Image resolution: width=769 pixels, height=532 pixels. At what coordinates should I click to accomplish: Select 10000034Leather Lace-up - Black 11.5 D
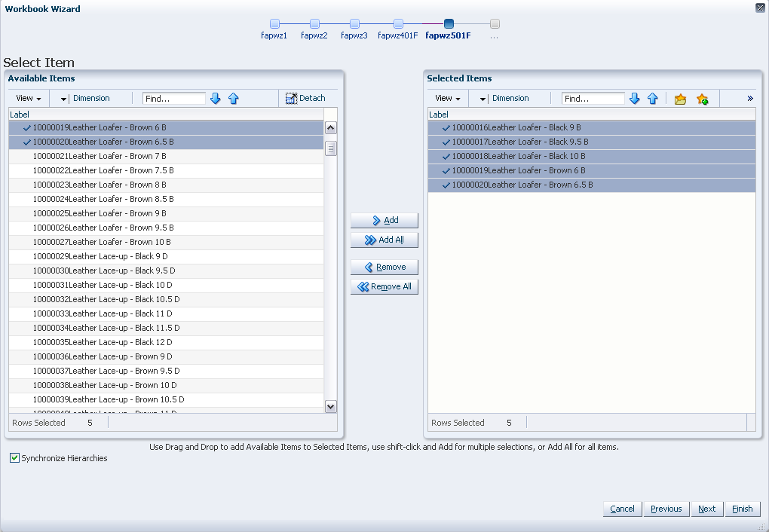[x=167, y=328]
